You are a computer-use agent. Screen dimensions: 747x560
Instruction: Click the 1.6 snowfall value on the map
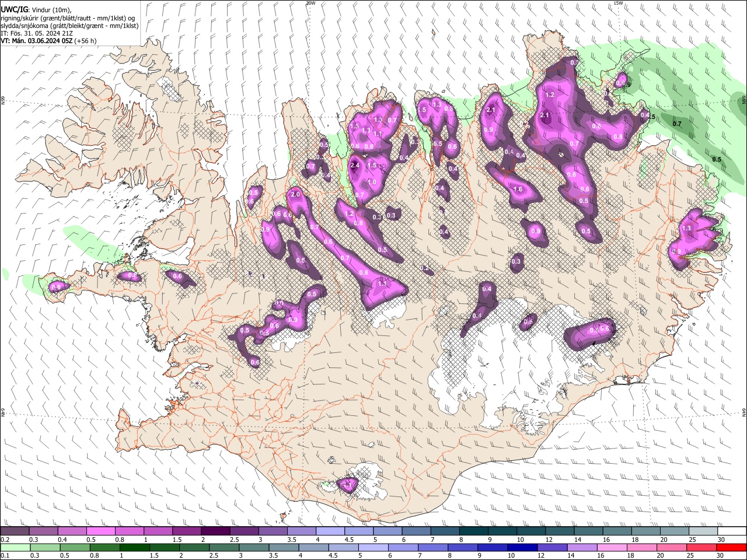[x=518, y=189]
